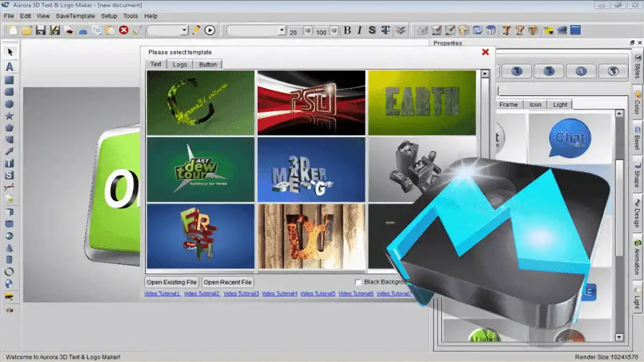Switch to the Button template tab
644x362 pixels.
(208, 64)
